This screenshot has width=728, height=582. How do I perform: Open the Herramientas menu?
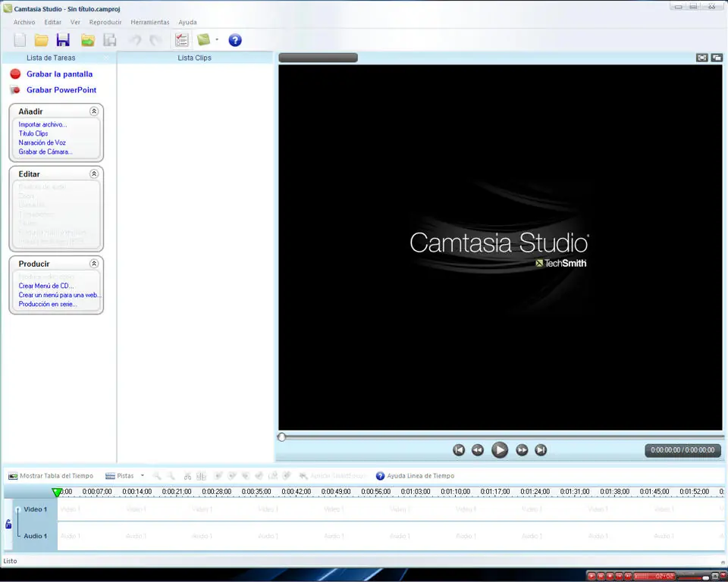[150, 22]
